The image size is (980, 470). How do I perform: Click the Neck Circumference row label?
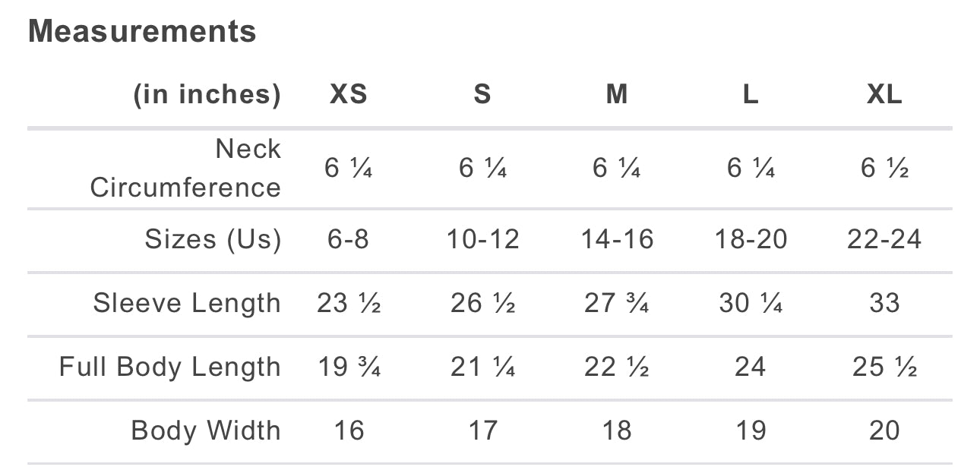(x=185, y=168)
